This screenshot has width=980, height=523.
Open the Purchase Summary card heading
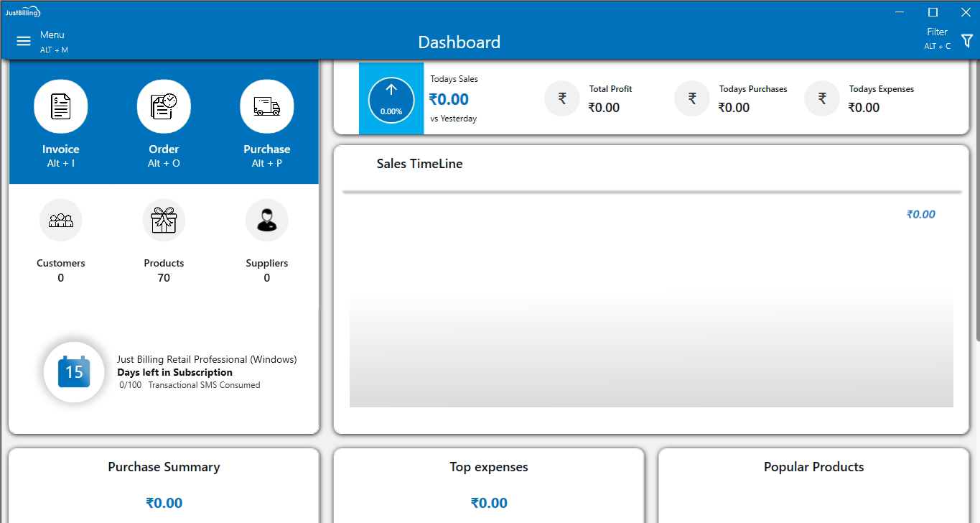pos(164,467)
